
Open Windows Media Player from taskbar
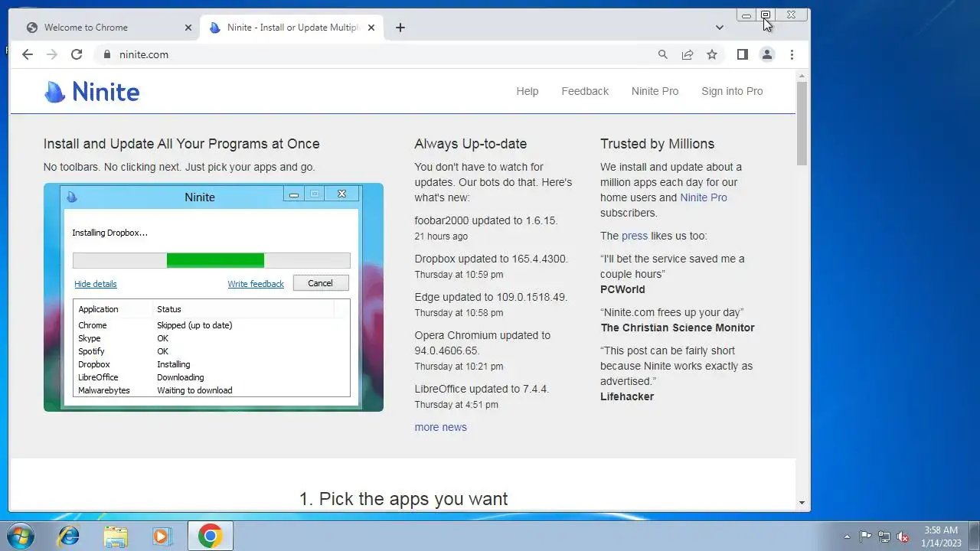[162, 536]
